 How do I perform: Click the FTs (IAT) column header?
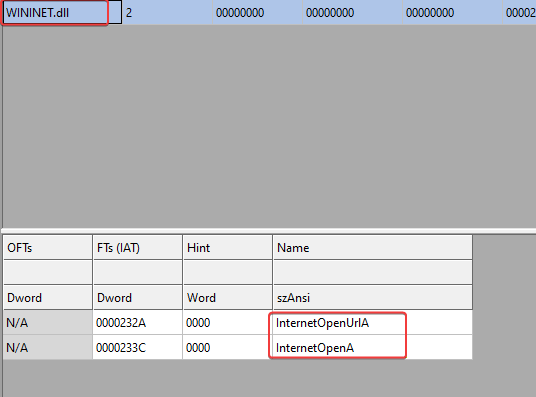click(137, 247)
